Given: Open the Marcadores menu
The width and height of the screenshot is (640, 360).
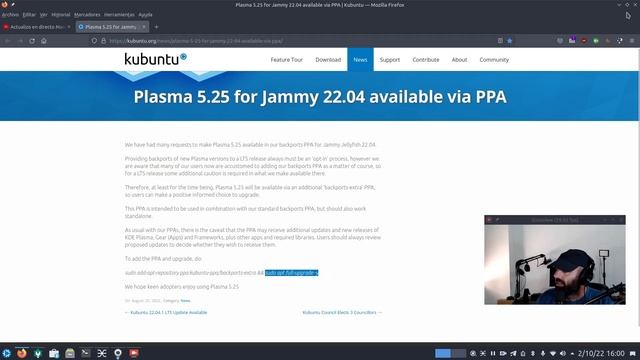Looking at the screenshot, I should coord(87,15).
